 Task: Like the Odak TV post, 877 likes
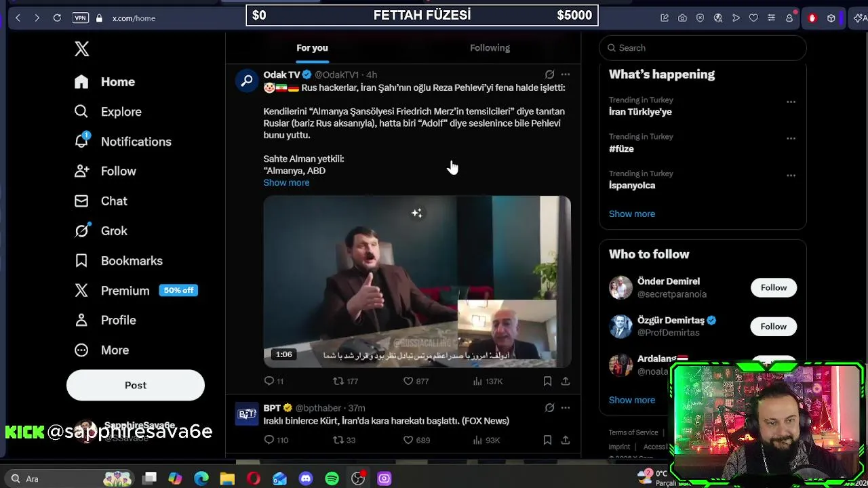pyautogui.click(x=416, y=382)
